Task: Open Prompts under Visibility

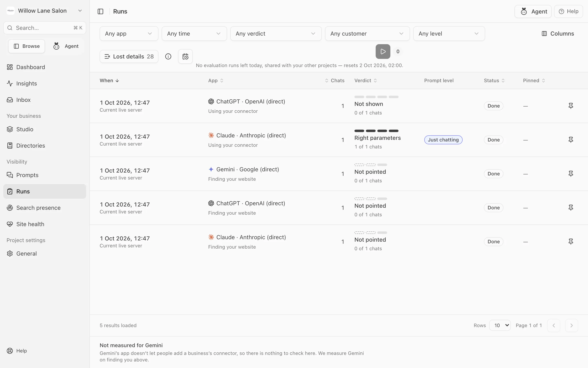Action: coord(45,175)
